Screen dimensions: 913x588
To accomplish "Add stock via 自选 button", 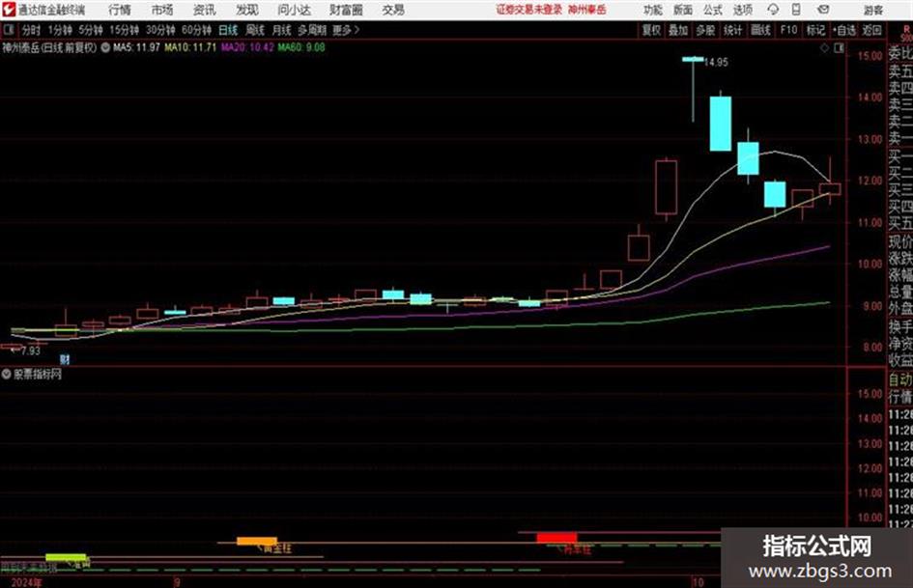I will click(844, 30).
